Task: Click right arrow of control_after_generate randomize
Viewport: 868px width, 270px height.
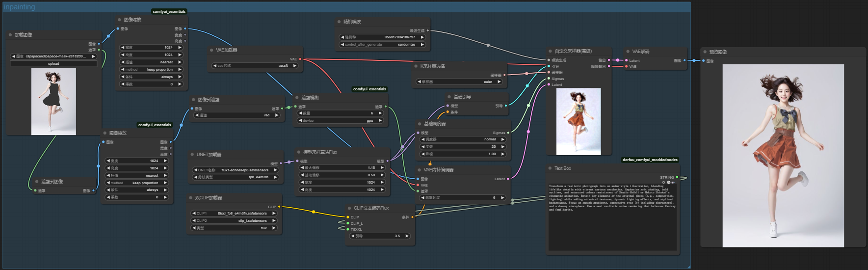Action: click(422, 45)
